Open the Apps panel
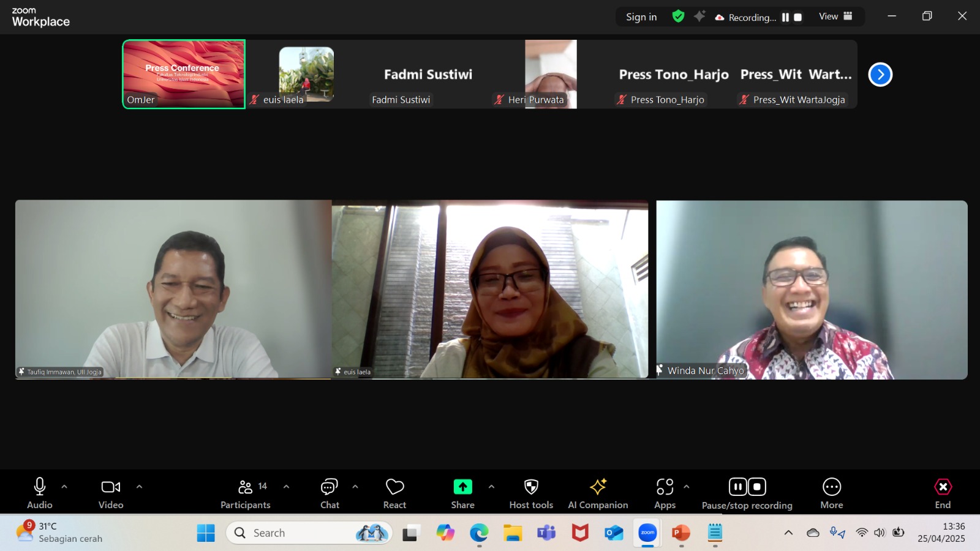 665,493
